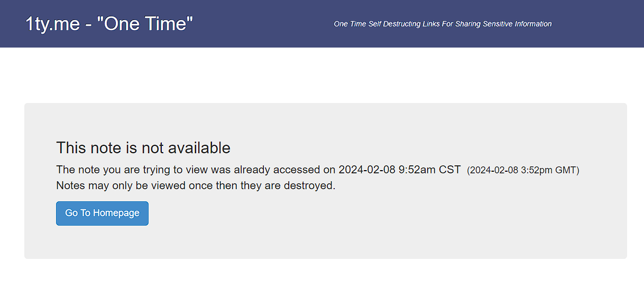Click the "CST" timezone label
The height and width of the screenshot is (298, 644).
pos(449,170)
